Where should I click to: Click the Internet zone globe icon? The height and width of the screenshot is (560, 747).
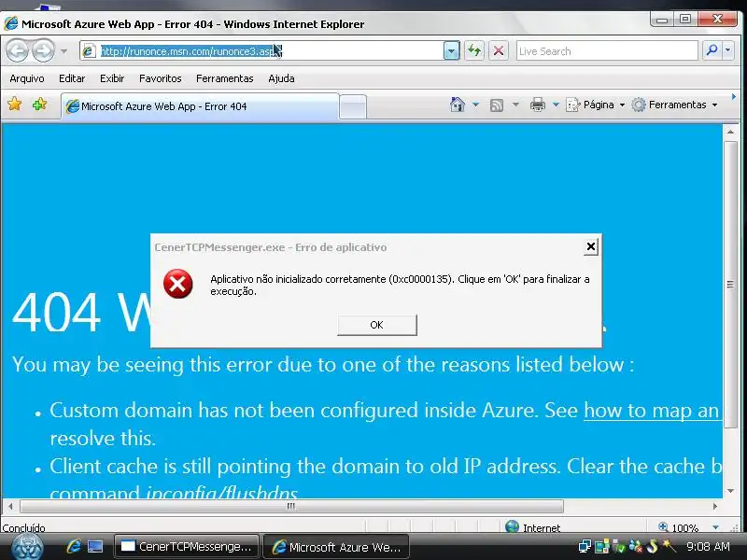pos(512,526)
